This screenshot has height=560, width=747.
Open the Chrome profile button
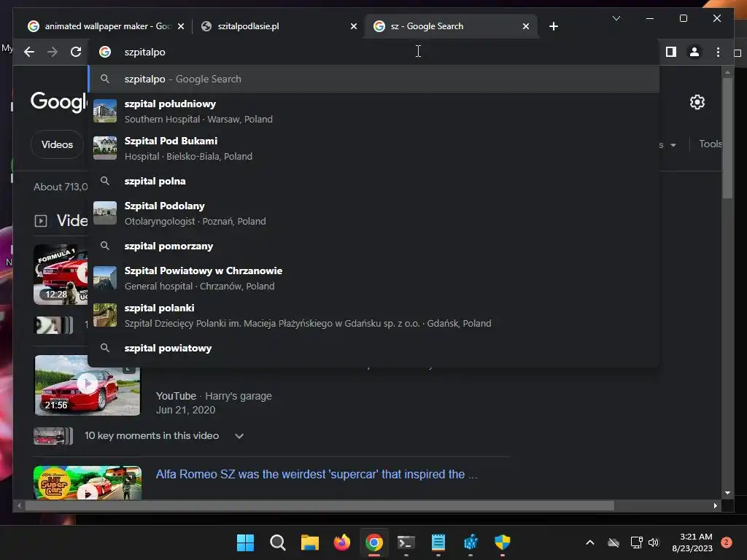pyautogui.click(x=694, y=52)
